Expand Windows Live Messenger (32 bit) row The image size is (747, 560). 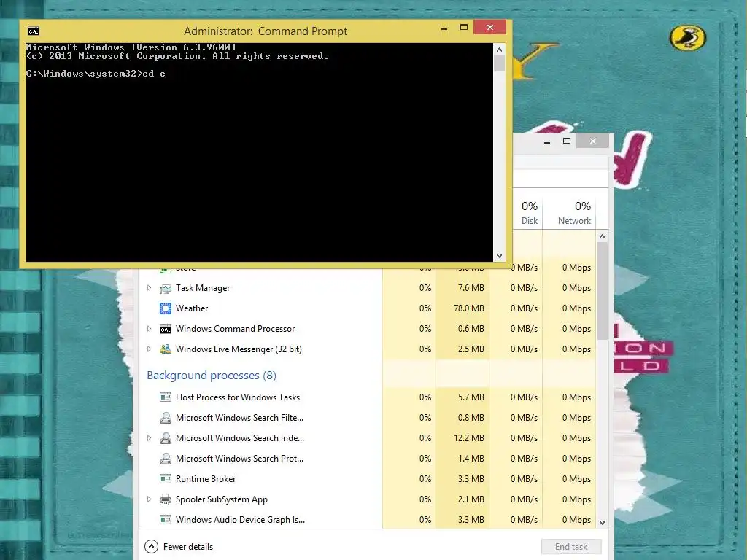[x=149, y=349]
